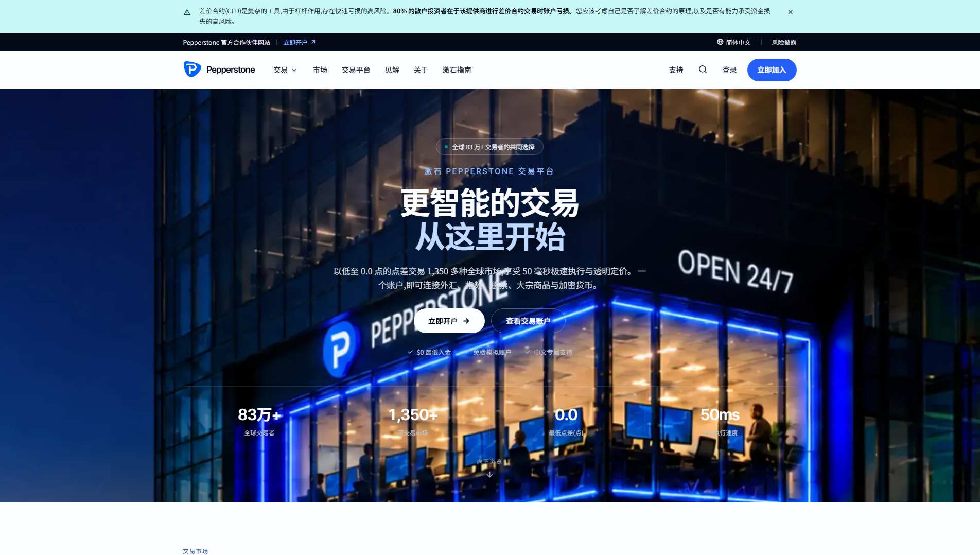
Task: Click the 交易市场 section label
Action: [196, 551]
